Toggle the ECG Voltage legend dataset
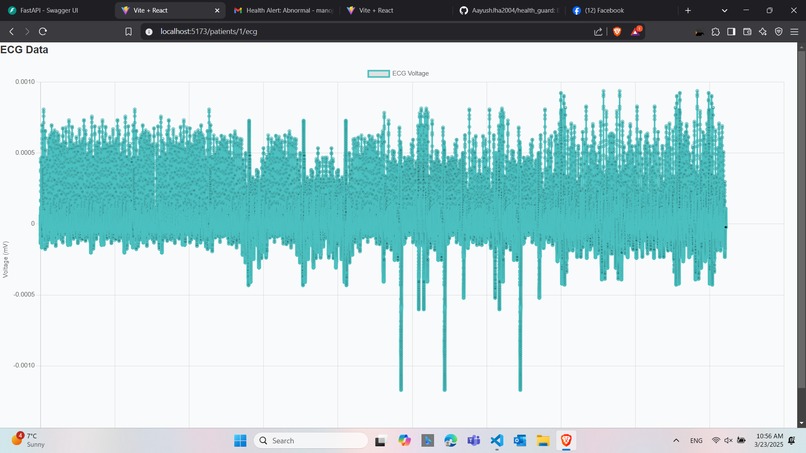This screenshot has width=806, height=453. coord(398,74)
